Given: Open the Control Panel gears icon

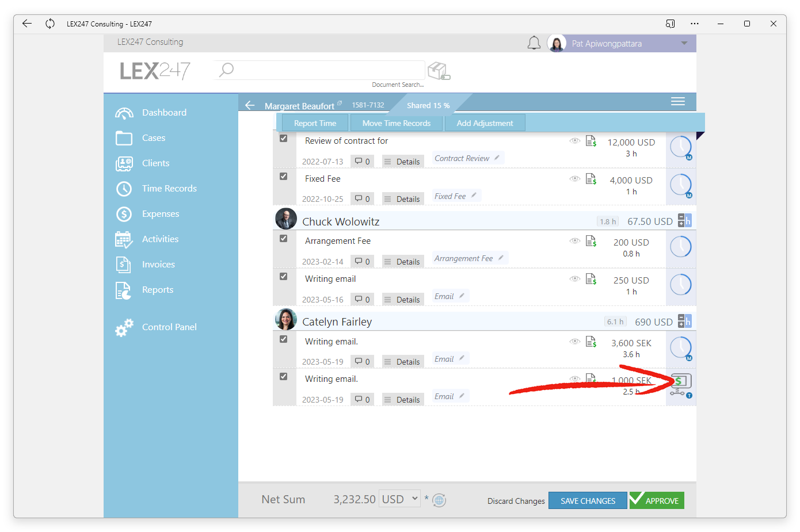Looking at the screenshot, I should pos(124,327).
